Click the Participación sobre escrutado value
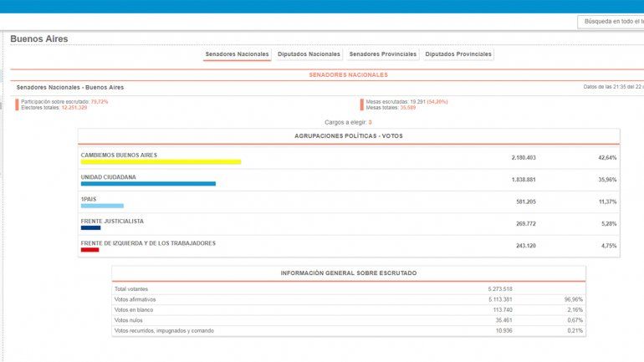 tap(100, 102)
